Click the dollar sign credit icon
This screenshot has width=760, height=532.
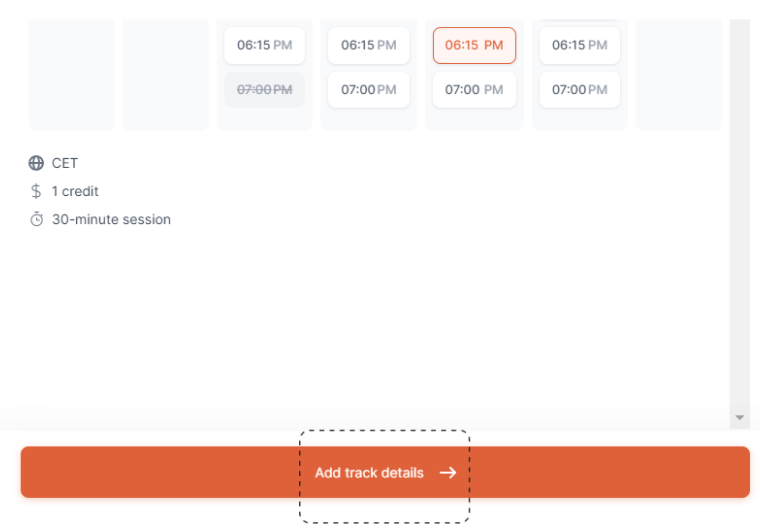tap(36, 191)
